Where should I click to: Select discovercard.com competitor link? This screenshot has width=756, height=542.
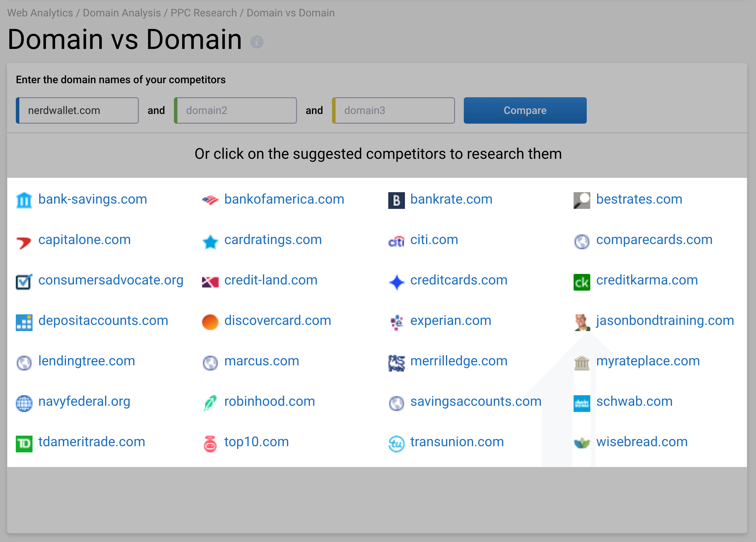click(x=277, y=321)
